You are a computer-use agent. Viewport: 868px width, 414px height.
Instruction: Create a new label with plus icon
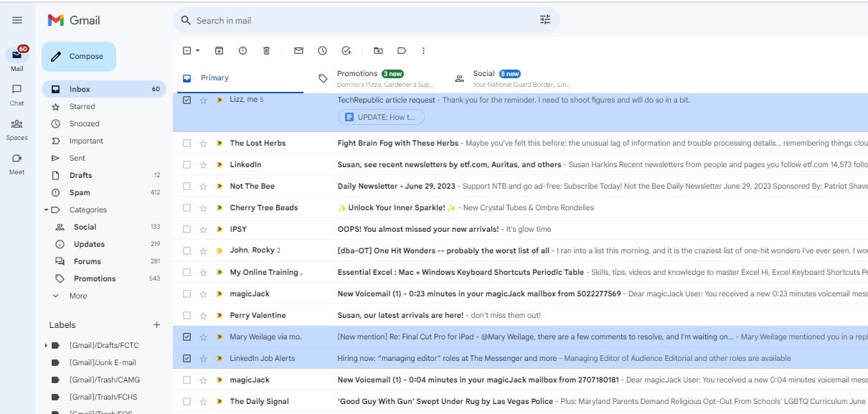click(x=156, y=324)
